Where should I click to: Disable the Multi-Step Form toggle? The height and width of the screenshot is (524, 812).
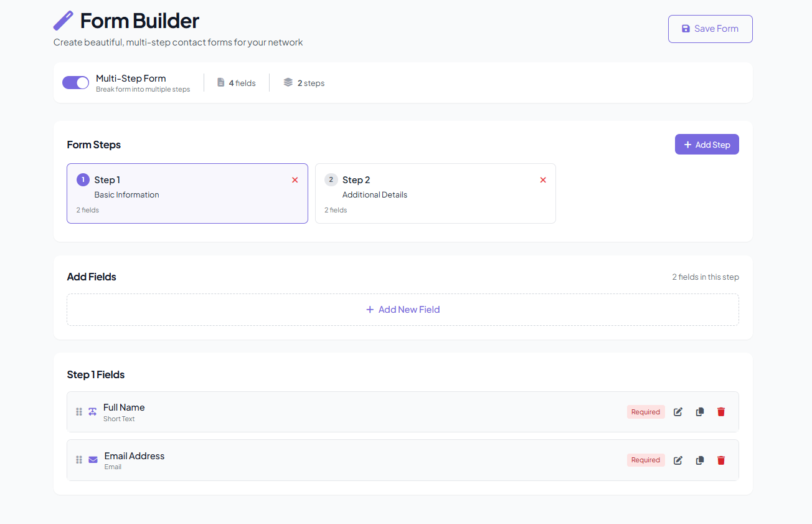75,82
